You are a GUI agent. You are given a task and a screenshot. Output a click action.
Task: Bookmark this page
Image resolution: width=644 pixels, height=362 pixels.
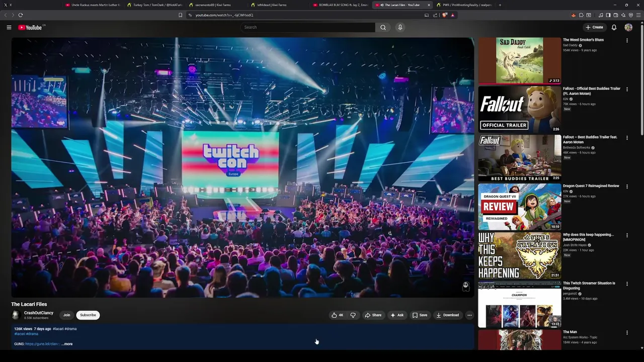[x=180, y=15]
